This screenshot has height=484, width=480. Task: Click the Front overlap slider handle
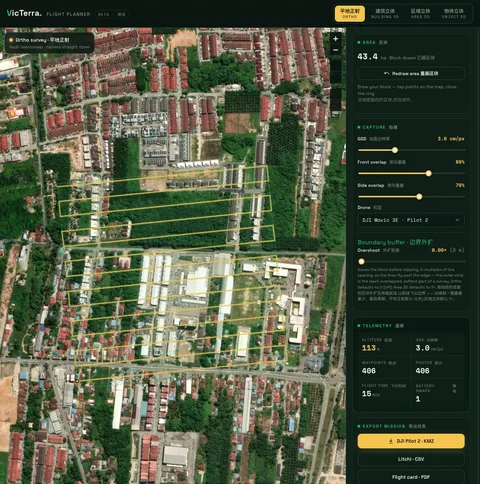click(x=429, y=173)
